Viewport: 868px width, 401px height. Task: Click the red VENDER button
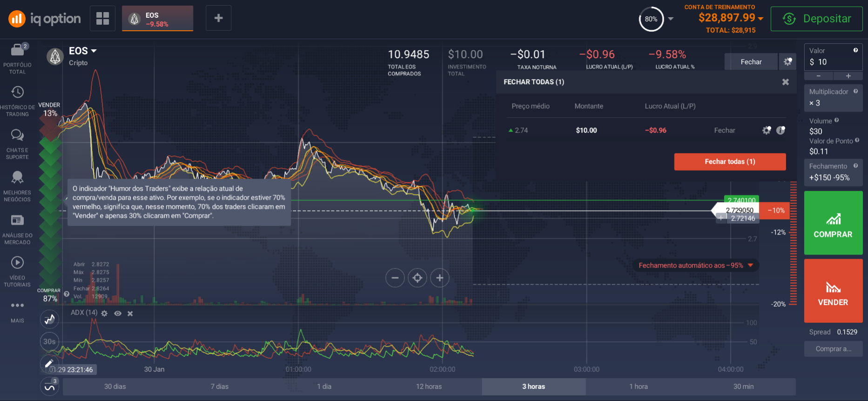tap(833, 291)
